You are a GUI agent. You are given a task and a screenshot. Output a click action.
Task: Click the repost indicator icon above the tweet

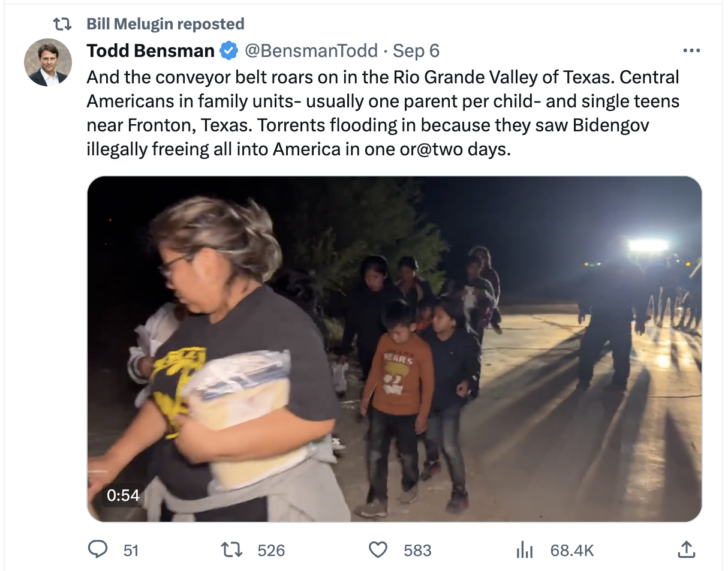pyautogui.click(x=62, y=24)
